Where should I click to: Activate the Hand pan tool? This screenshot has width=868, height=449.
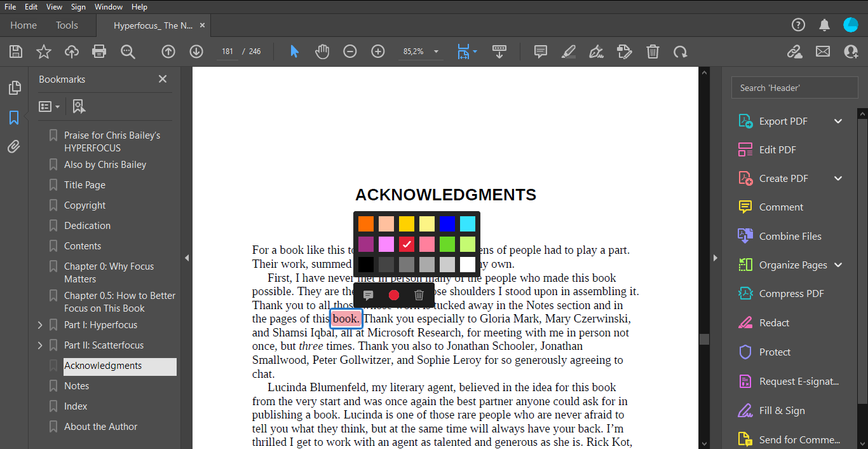pyautogui.click(x=322, y=52)
